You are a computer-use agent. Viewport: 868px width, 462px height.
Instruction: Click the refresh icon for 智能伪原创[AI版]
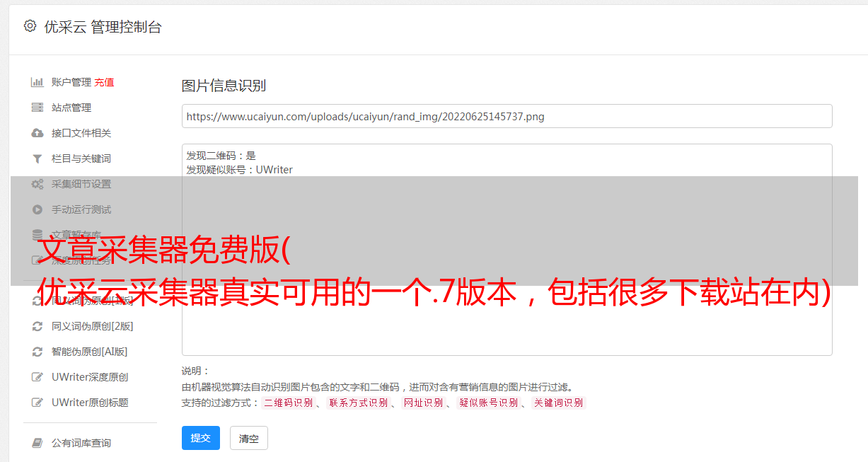[37, 352]
